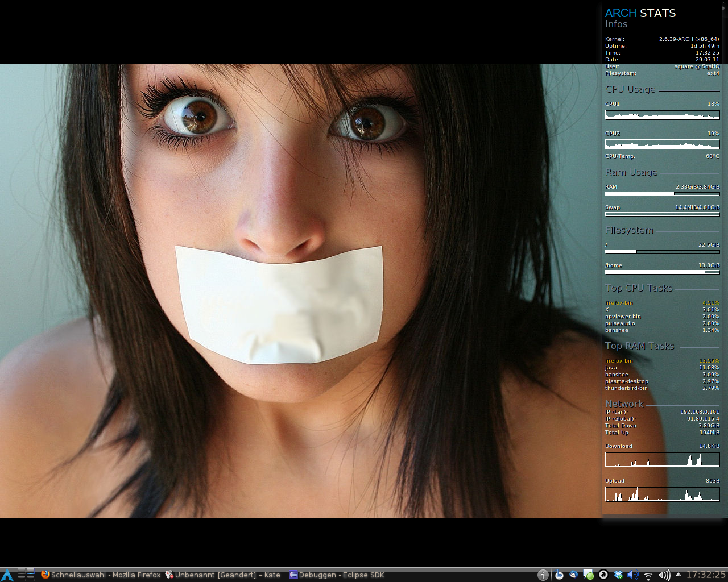728x582 pixels.
Task: Click the blue speaker tray icon
Action: [633, 575]
